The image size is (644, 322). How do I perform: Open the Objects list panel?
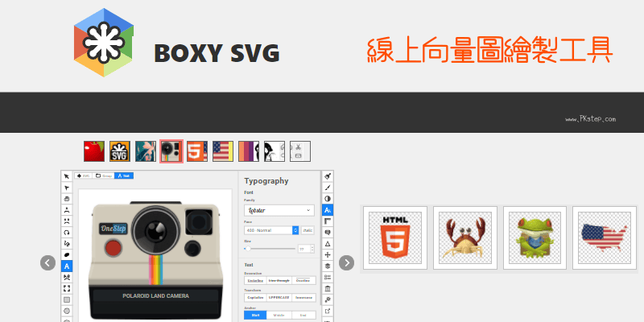[x=328, y=277]
